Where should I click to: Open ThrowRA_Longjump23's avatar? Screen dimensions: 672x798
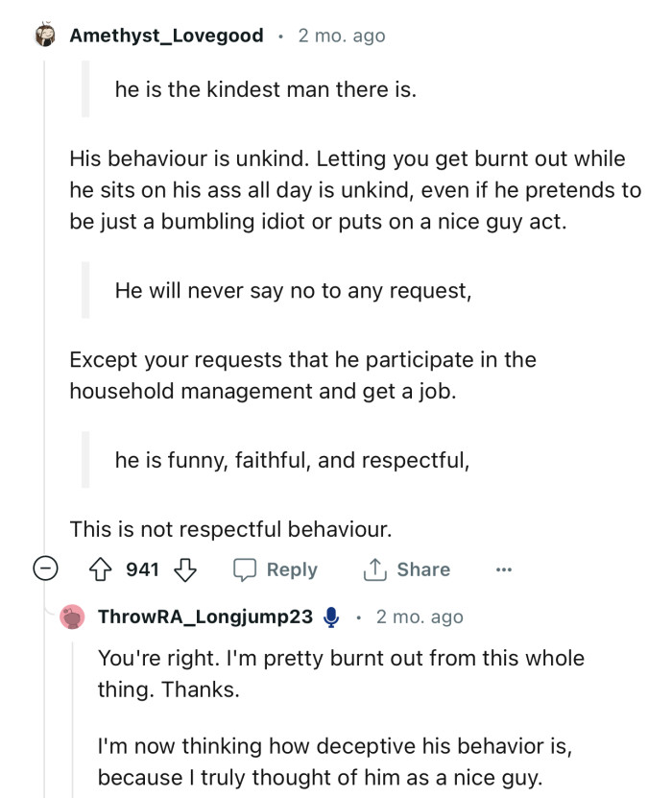(x=73, y=617)
